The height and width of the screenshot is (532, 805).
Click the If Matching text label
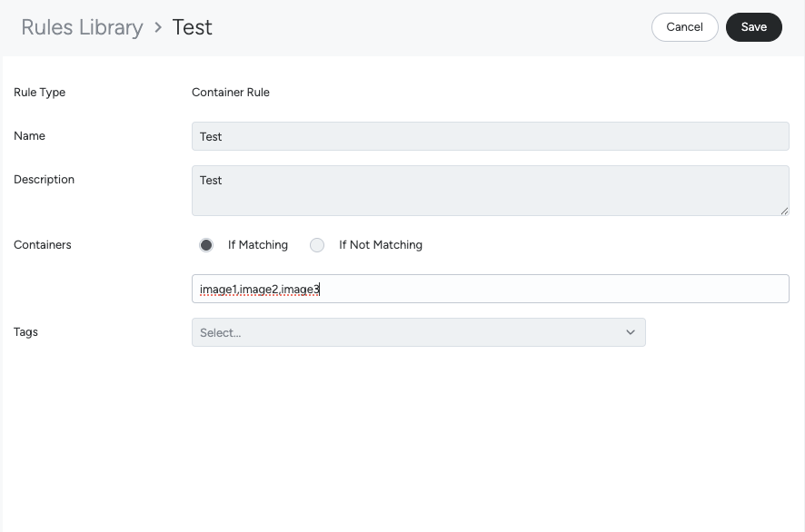[x=257, y=245]
